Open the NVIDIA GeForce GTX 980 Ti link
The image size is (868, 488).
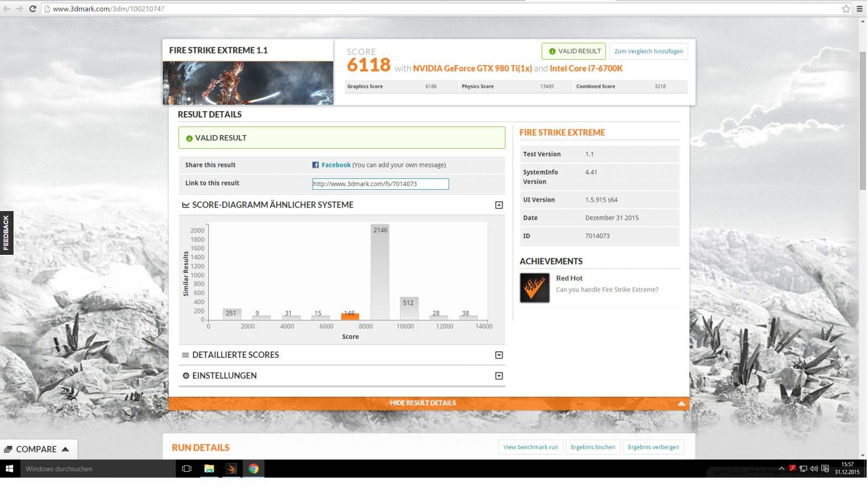pos(472,68)
